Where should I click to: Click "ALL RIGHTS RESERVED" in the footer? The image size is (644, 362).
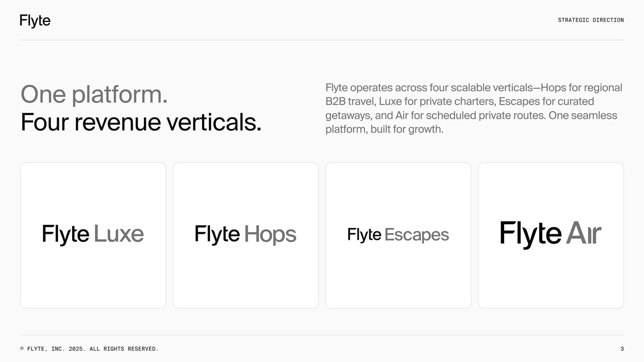[123, 349]
